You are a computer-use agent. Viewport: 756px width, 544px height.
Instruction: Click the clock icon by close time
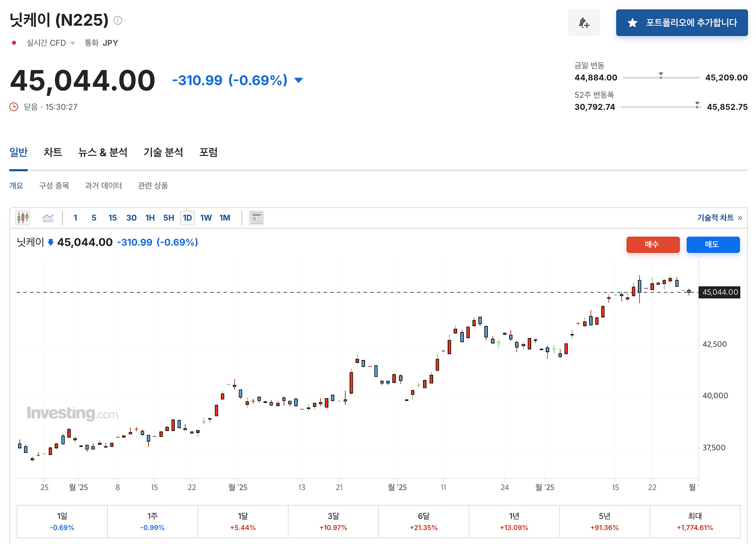[x=14, y=107]
